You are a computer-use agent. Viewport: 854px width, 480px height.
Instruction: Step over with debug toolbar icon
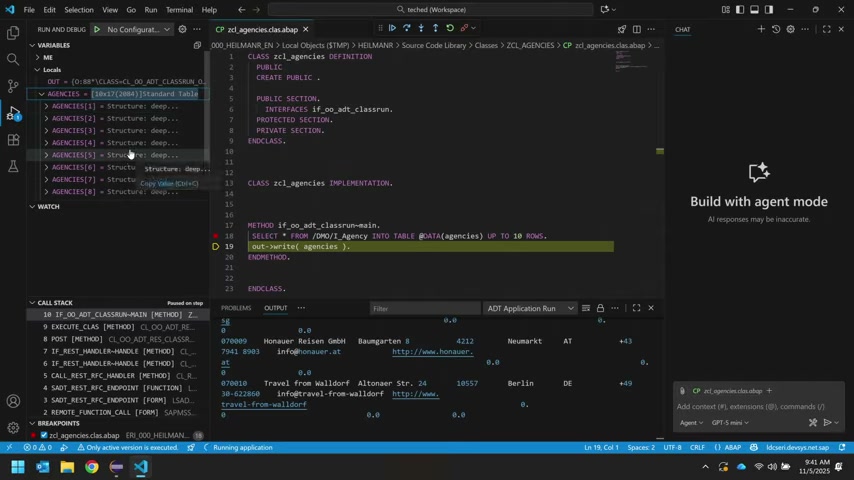click(407, 28)
